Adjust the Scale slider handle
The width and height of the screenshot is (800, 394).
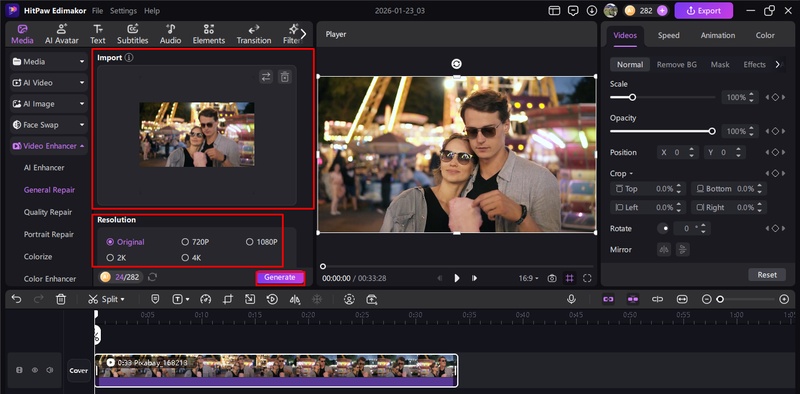632,97
